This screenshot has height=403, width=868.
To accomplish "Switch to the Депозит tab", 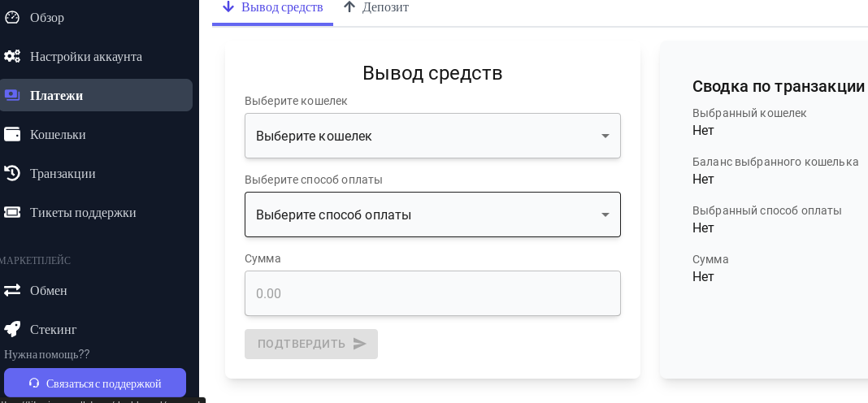I will coord(376,7).
